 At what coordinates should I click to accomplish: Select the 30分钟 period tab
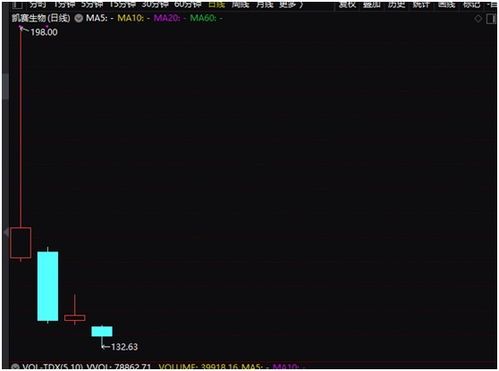point(155,5)
